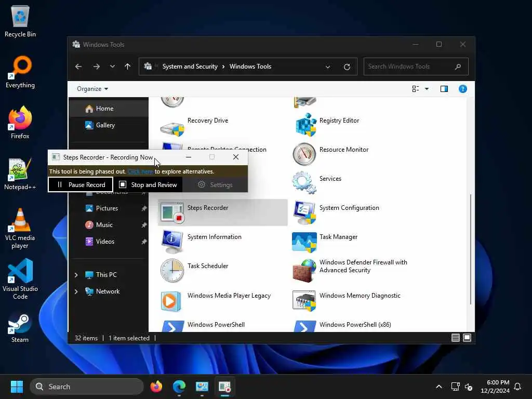Open Windows Defender Firewall icon
Screen dimensions: 532x399
[x=304, y=270]
